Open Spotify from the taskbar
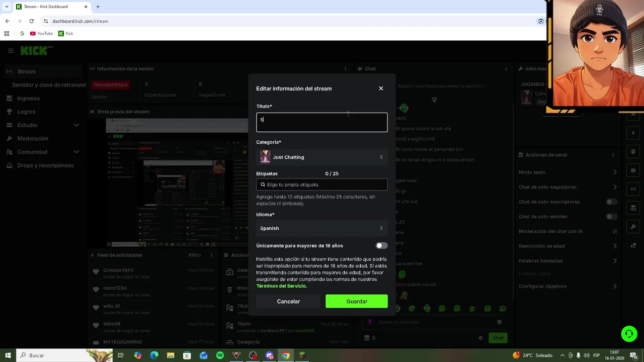Image resolution: width=644 pixels, height=362 pixels. coord(220,355)
